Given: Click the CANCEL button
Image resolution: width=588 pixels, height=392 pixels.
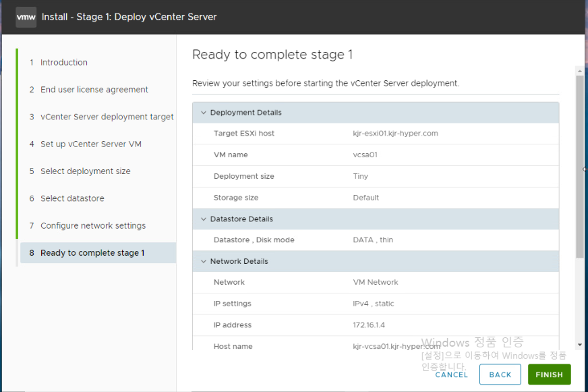Looking at the screenshot, I should pos(452,374).
